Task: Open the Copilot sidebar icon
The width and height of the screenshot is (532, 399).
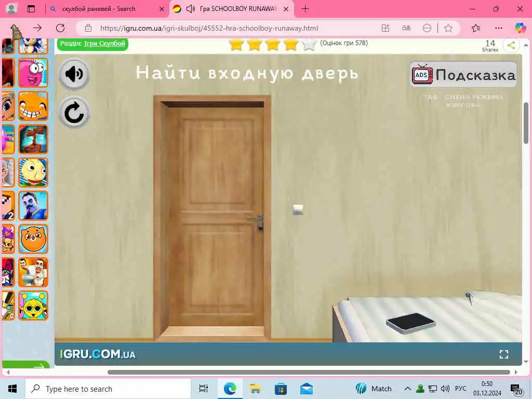Action: (x=520, y=28)
